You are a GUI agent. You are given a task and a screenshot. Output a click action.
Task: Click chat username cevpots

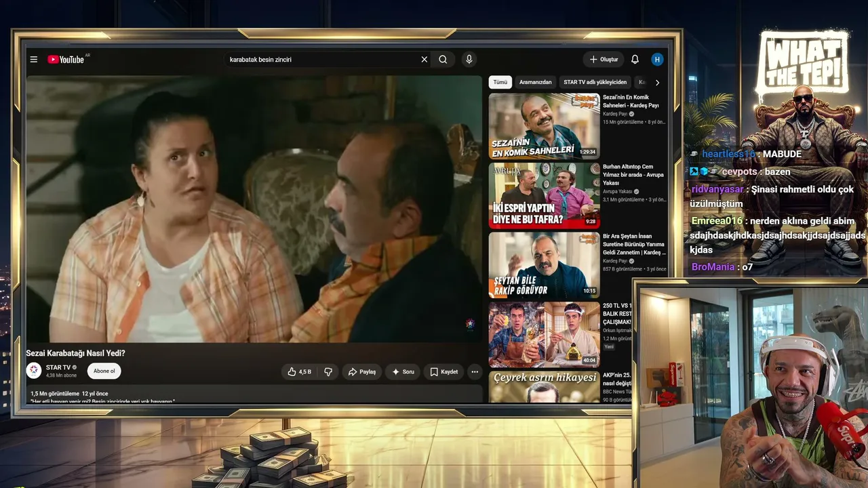[741, 171]
